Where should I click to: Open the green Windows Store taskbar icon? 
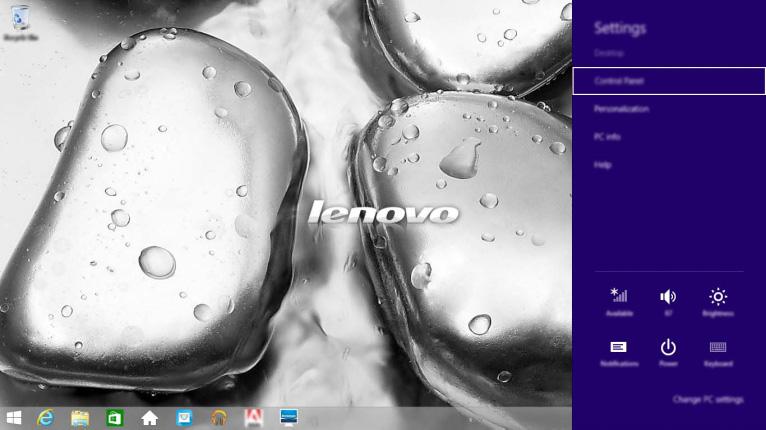[x=115, y=418]
